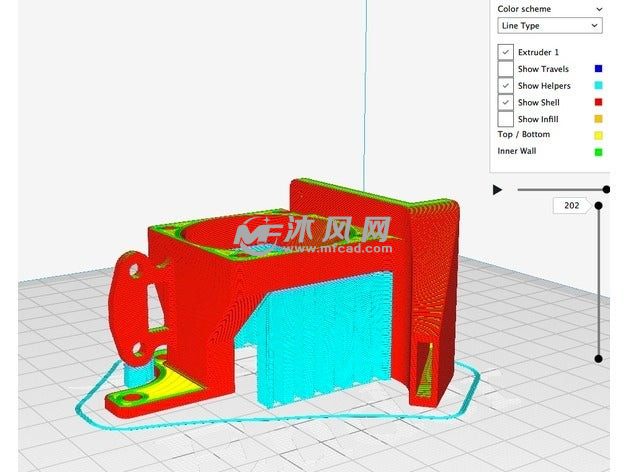Click the green Inner Wall swatch
This screenshot has width=628, height=472.
point(598,152)
